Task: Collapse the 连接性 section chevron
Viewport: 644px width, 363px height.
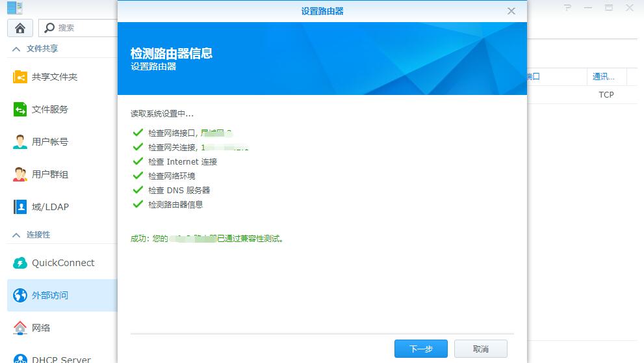Action: (x=16, y=235)
